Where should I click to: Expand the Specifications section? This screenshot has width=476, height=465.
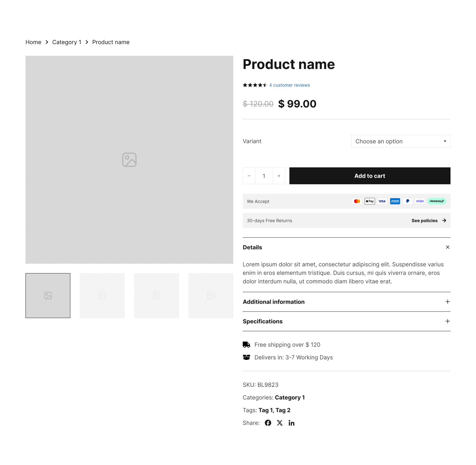click(448, 321)
